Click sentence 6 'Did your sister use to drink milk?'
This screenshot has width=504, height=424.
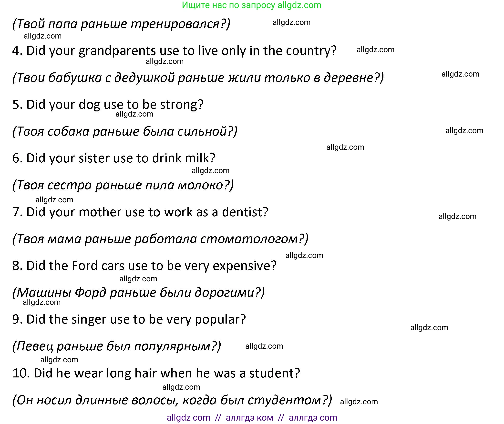[114, 158]
